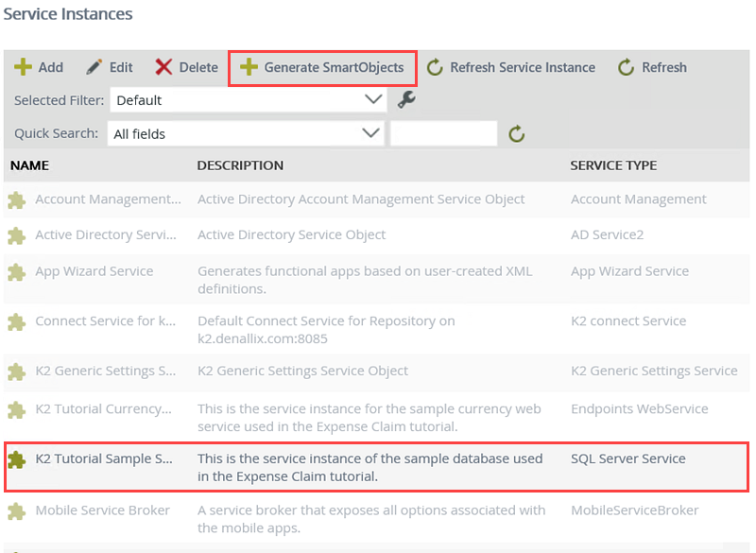Open the Quick Search All fields dropdown
This screenshot has height=553, width=756.
point(246,133)
